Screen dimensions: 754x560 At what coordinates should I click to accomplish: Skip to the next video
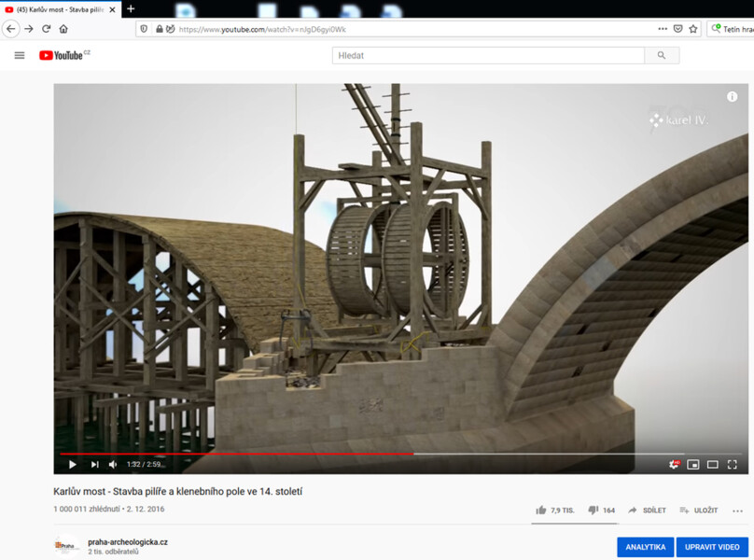point(94,464)
